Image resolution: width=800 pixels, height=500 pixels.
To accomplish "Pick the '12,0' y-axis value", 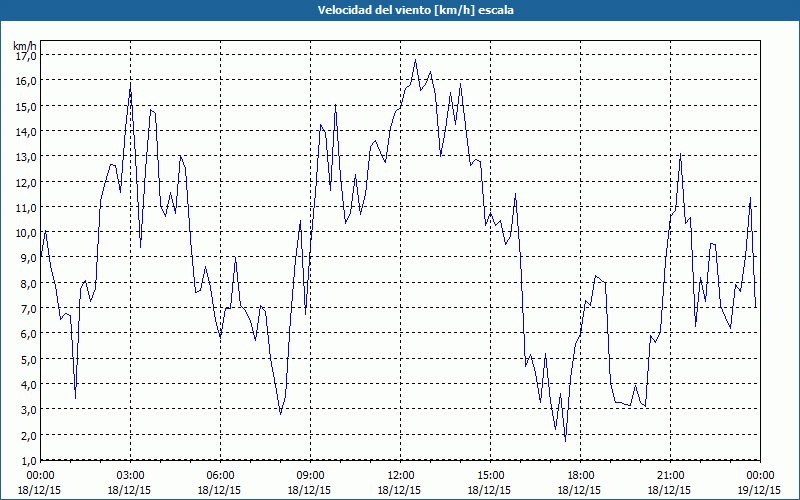I will [26, 183].
